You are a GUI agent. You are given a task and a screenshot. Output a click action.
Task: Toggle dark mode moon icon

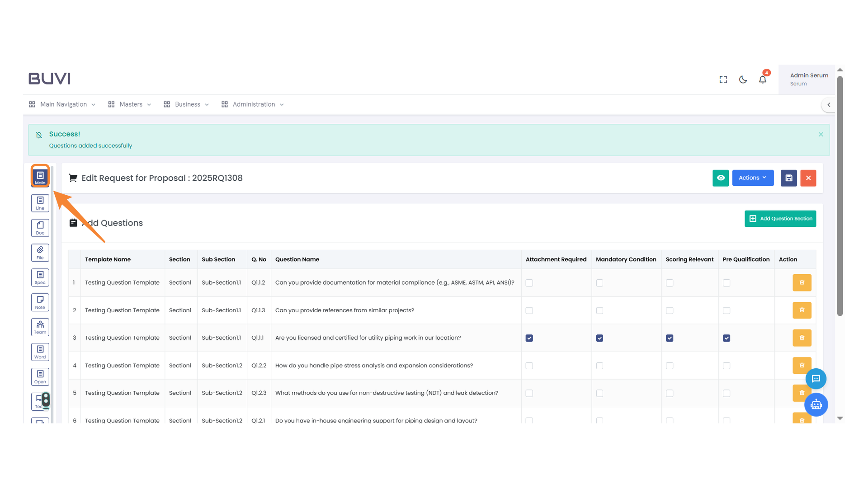[743, 80]
